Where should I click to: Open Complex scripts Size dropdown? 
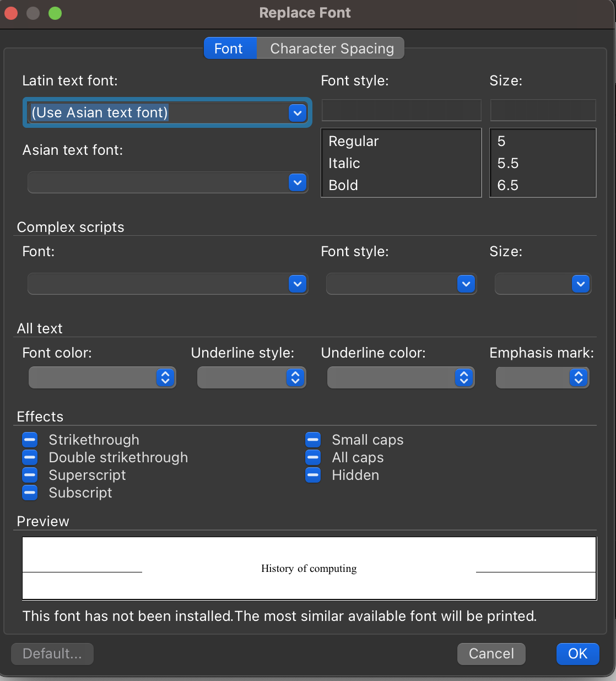click(581, 284)
